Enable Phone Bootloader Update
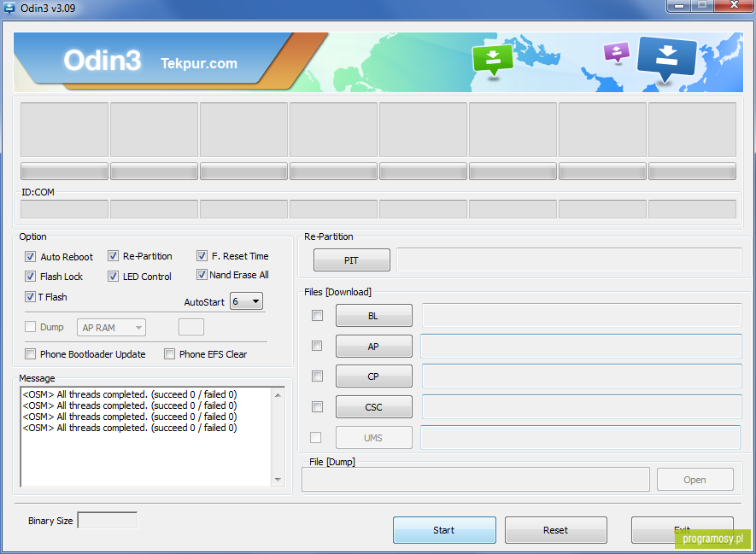Viewport: 756px width, 554px height. [31, 354]
